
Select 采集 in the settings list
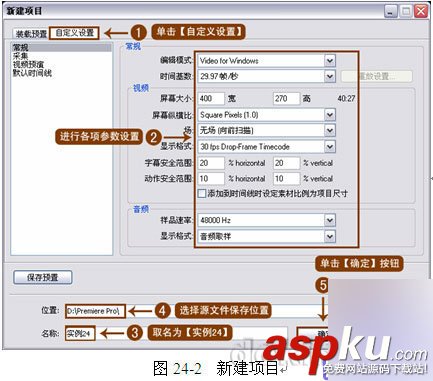pyautogui.click(x=21, y=56)
